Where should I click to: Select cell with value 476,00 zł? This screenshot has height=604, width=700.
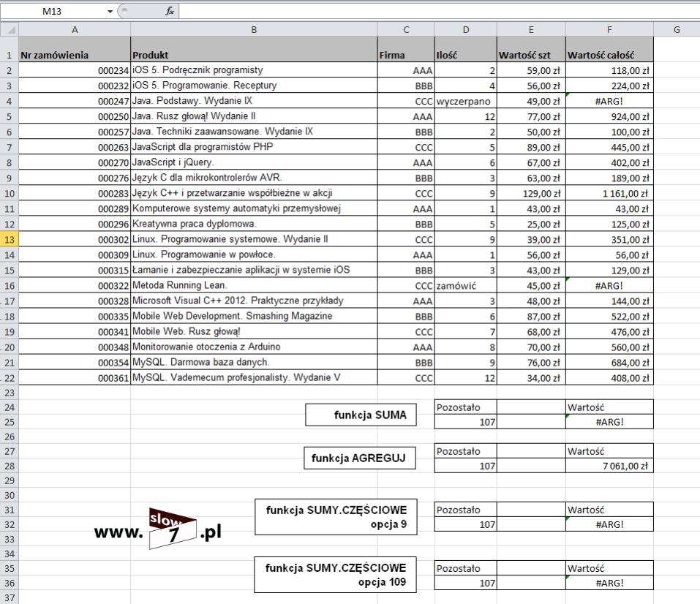[609, 332]
